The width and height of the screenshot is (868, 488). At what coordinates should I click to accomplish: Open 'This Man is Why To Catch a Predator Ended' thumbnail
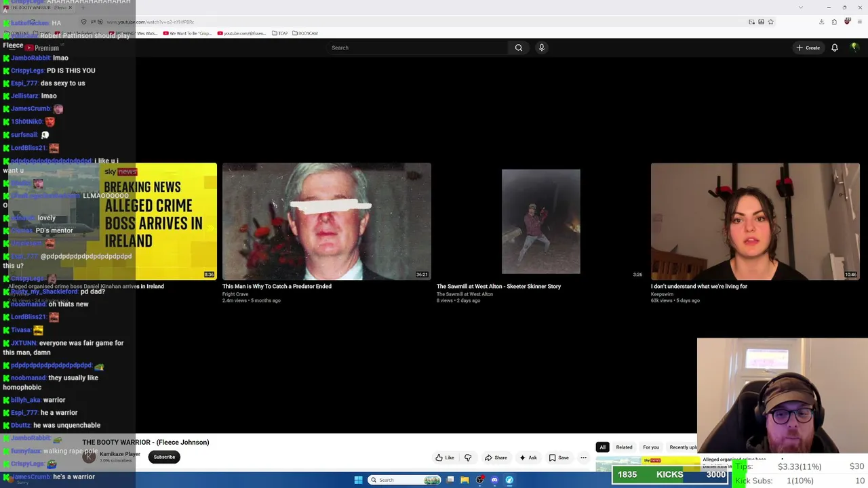coord(327,221)
